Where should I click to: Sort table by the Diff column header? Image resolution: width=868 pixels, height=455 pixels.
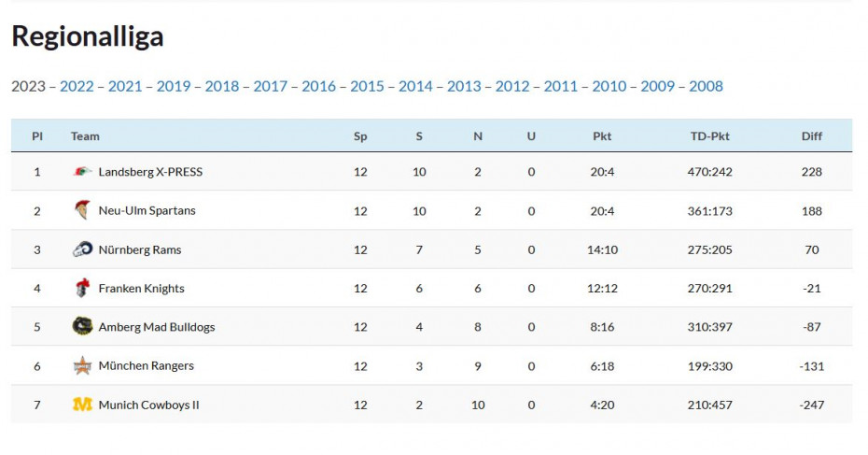(812, 136)
